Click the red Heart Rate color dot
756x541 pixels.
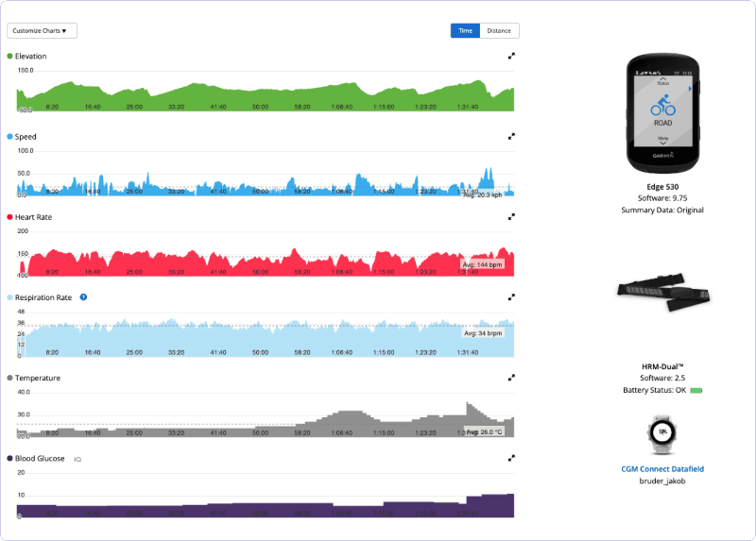click(10, 217)
